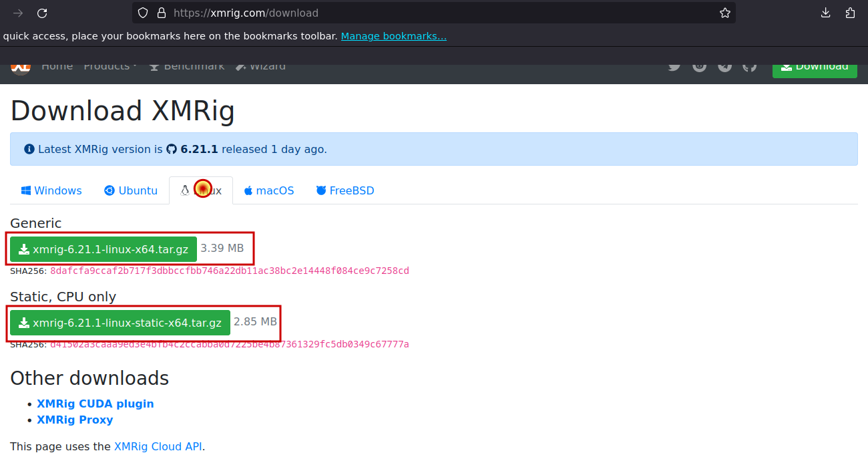The image size is (868, 463).
Task: Click inside the address bar
Action: [x=401, y=13]
